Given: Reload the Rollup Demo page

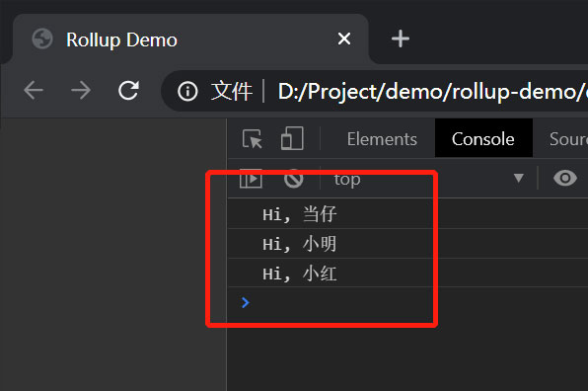Looking at the screenshot, I should point(128,91).
